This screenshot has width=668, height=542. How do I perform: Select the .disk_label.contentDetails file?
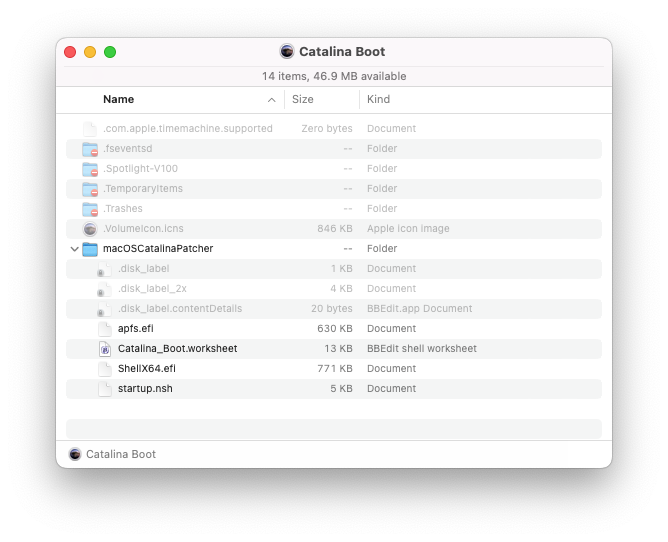tap(179, 309)
